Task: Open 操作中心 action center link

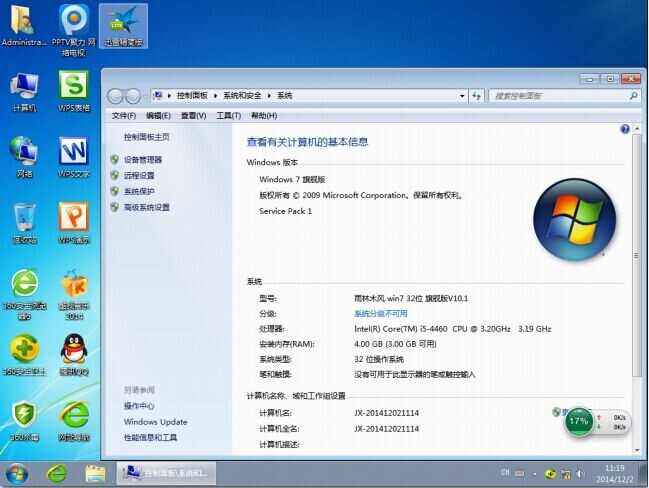Action: click(x=139, y=406)
